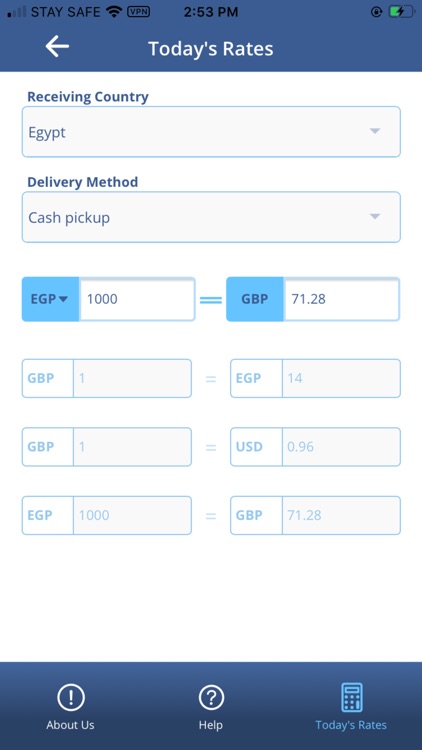Tap the Help question mark icon
This screenshot has height=750, width=422.
click(x=211, y=697)
